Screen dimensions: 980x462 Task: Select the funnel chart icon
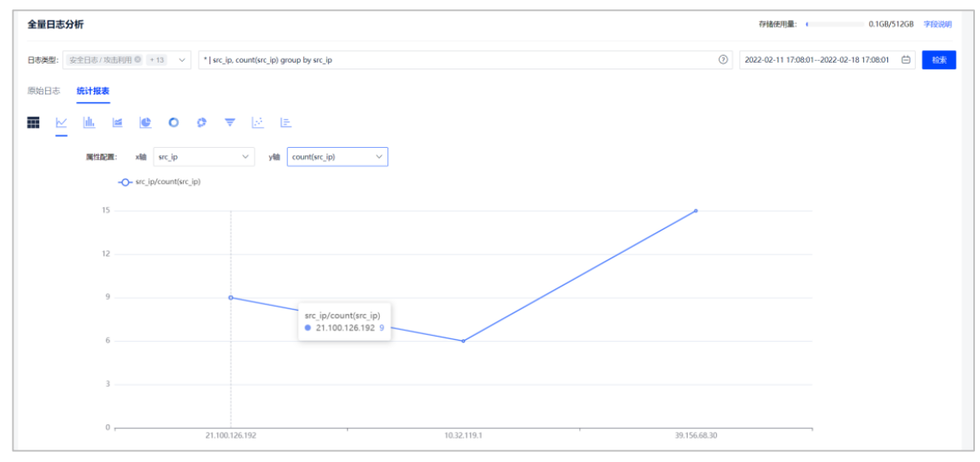[x=230, y=123]
